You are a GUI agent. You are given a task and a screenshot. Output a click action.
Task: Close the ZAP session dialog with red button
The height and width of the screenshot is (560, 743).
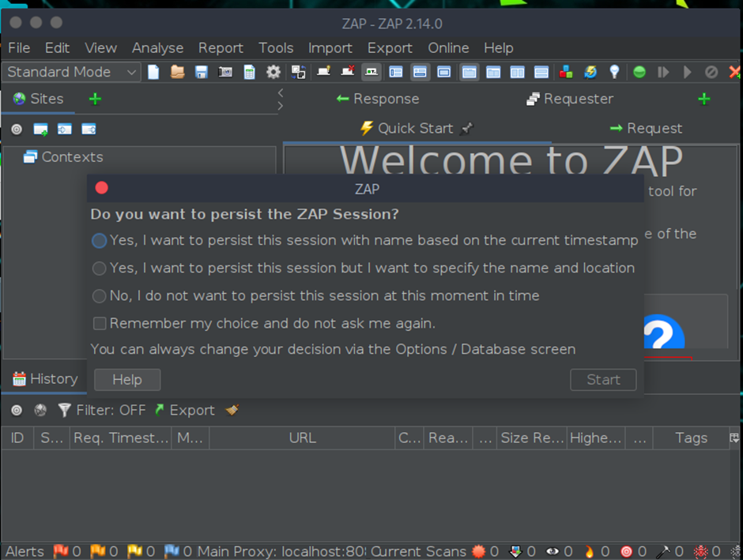[101, 188]
